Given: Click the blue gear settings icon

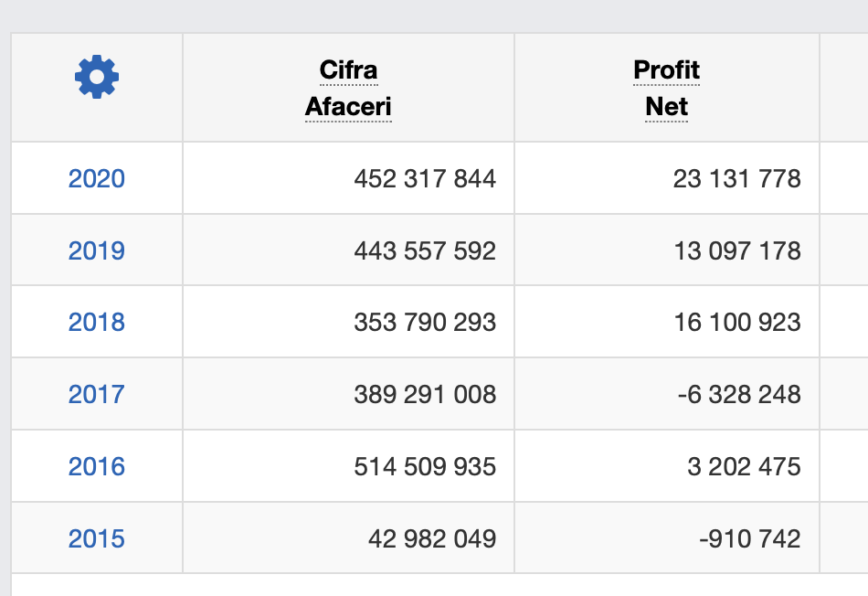Looking at the screenshot, I should click(x=97, y=78).
